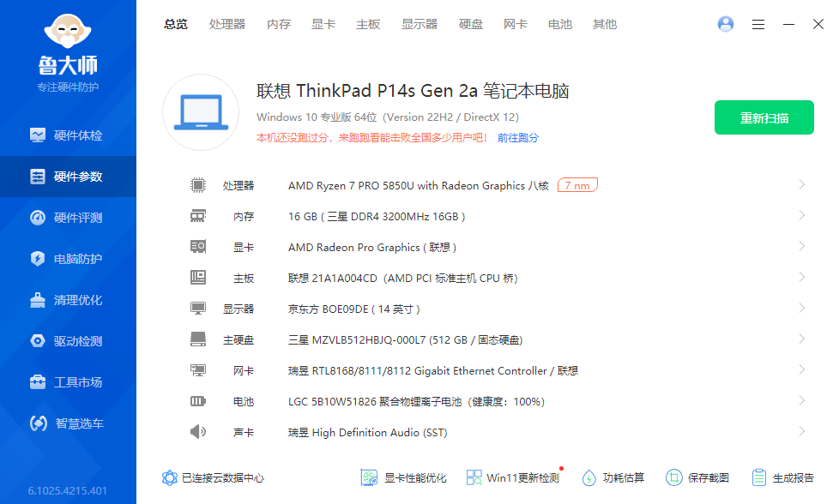Click the ThinkPad P14s Gen 2a title

pyautogui.click(x=413, y=91)
